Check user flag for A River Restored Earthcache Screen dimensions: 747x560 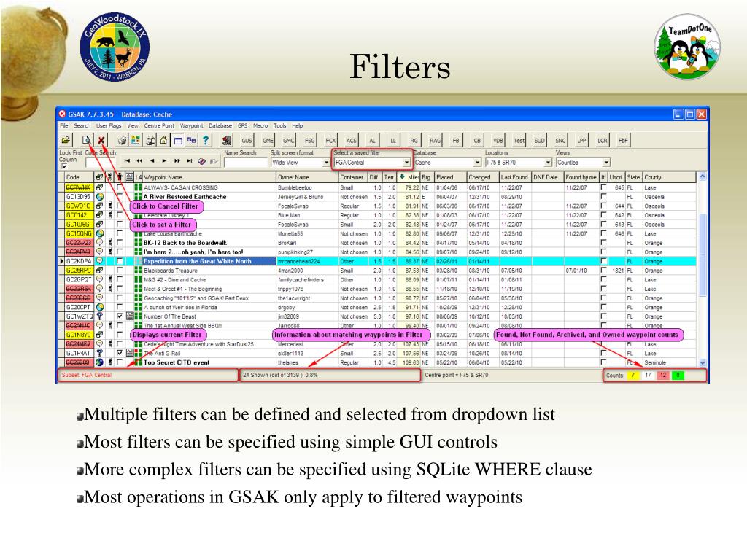119,197
